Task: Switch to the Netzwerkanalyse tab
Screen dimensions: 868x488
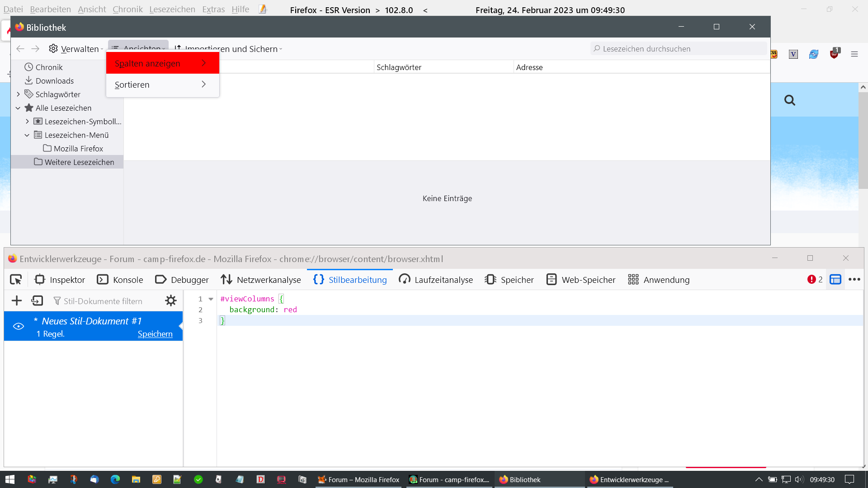Action: click(261, 280)
